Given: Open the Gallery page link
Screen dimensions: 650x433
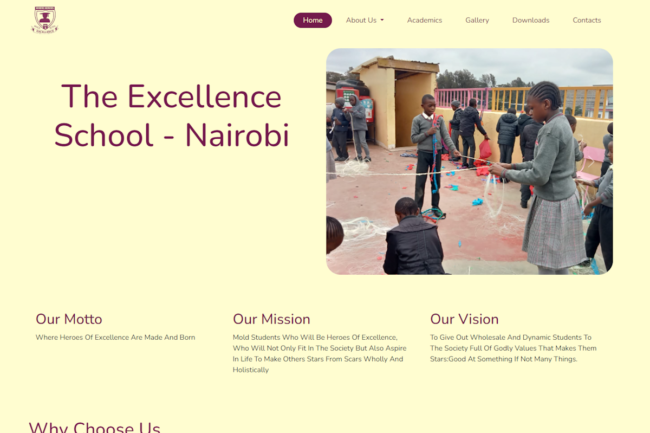Looking at the screenshot, I should (477, 20).
